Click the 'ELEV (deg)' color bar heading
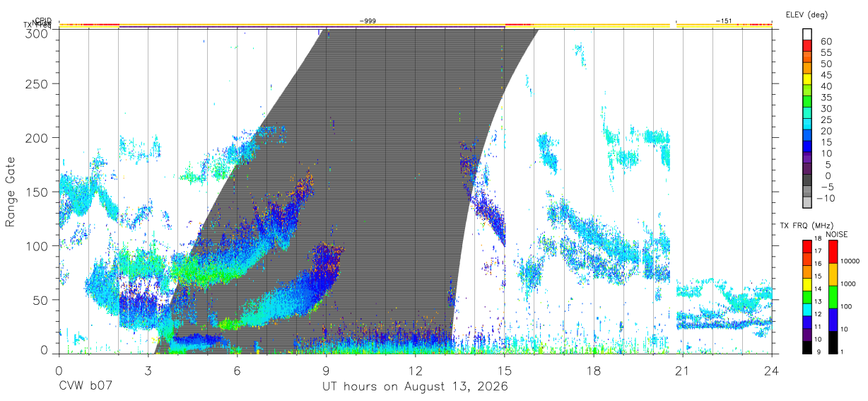Screen dimensions: 868x401 click(807, 14)
